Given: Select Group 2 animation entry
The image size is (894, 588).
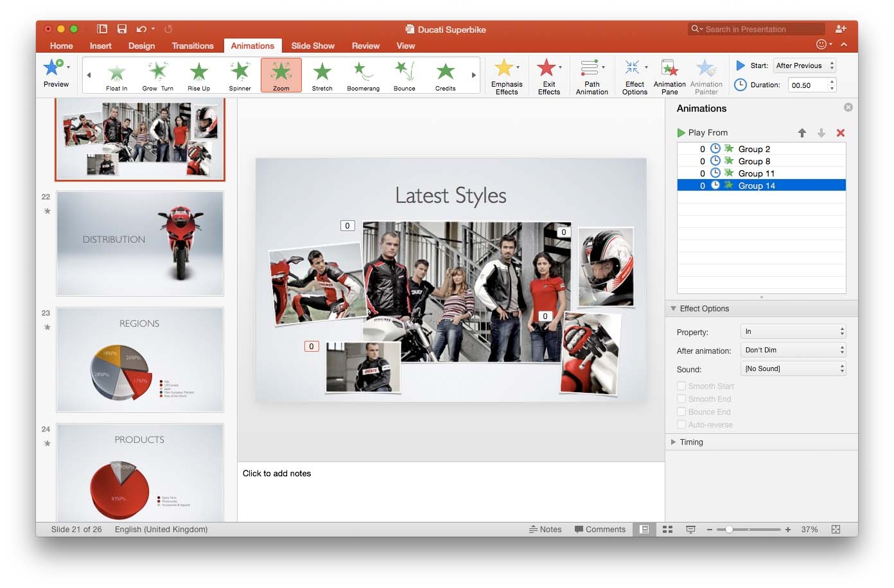Looking at the screenshot, I should pyautogui.click(x=761, y=149).
